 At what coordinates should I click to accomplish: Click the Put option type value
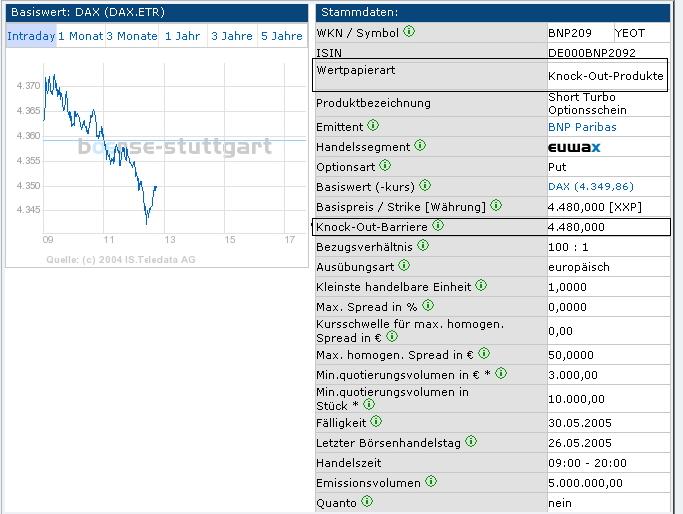coord(557,167)
